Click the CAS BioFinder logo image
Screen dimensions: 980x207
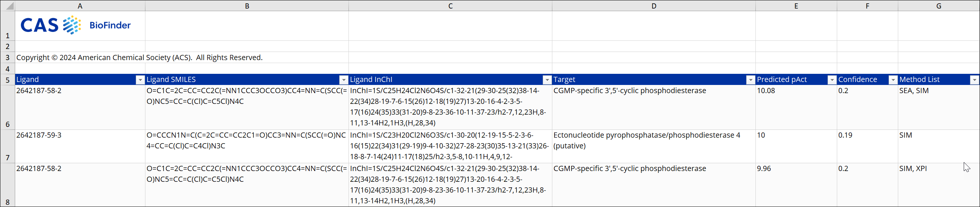tap(75, 25)
